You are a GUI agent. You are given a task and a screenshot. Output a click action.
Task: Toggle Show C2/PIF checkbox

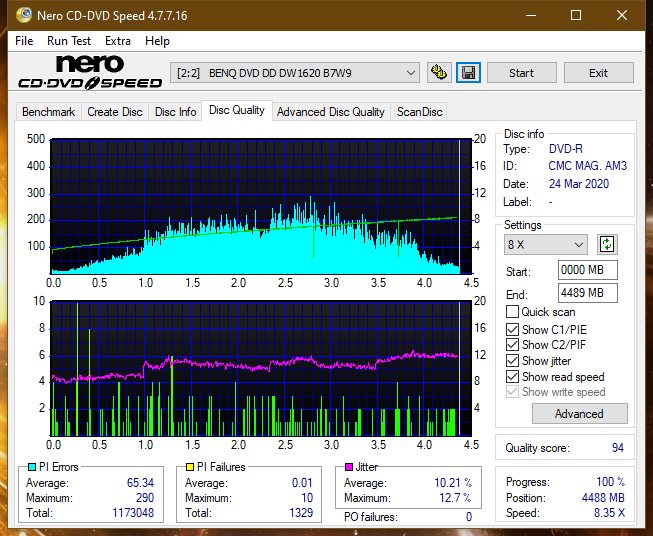512,345
